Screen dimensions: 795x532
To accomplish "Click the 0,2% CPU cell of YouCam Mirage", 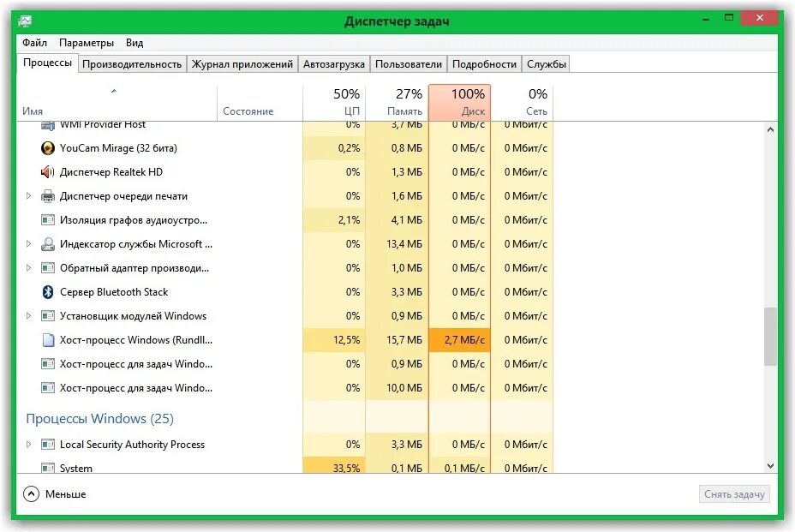I will [334, 148].
